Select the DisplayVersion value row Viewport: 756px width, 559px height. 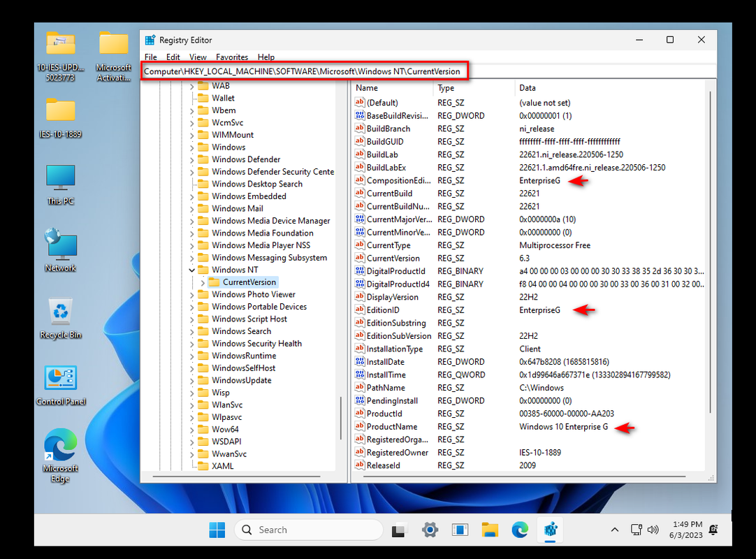pyautogui.click(x=530, y=297)
